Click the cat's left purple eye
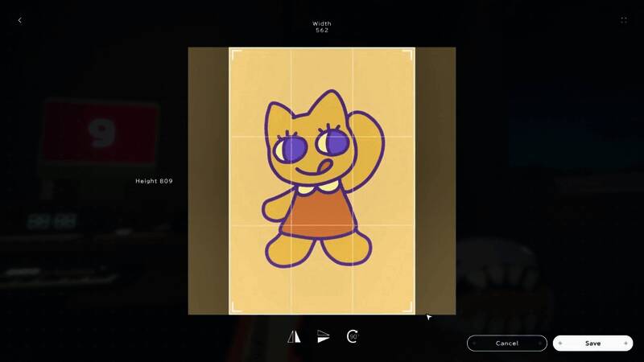 coord(289,150)
